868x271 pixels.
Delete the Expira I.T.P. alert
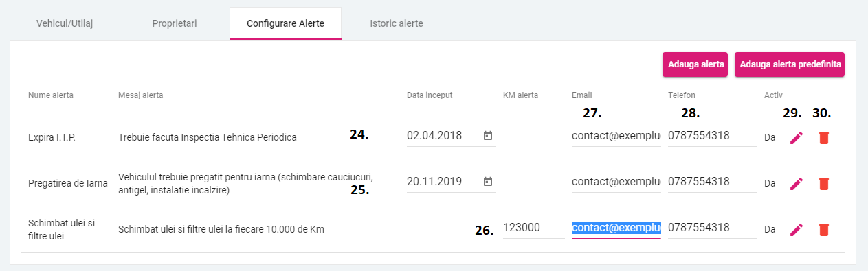[824, 138]
